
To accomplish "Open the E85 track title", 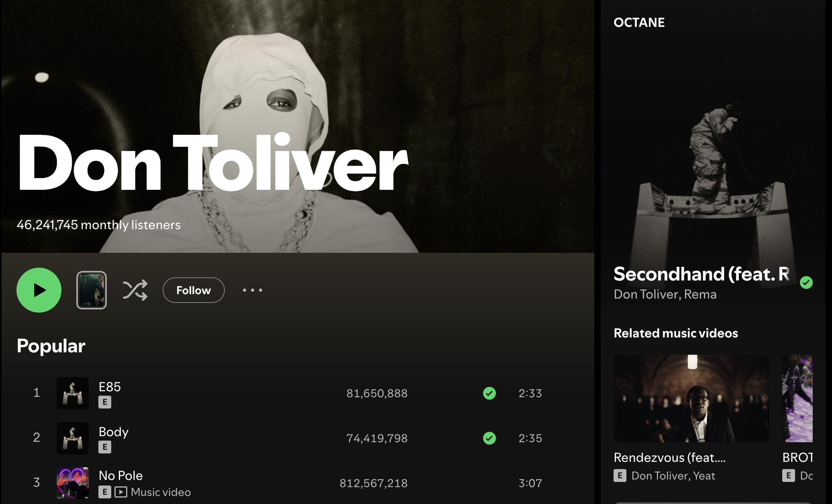I will click(110, 387).
